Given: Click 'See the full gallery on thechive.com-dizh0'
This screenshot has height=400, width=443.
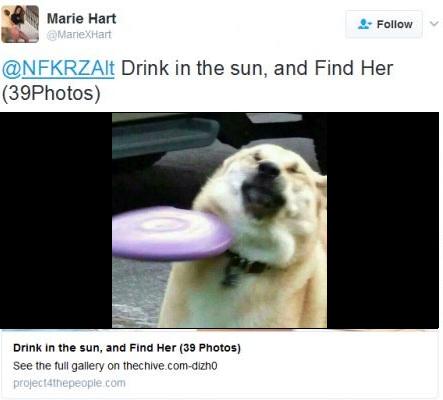Looking at the screenshot, I should coord(115,366).
